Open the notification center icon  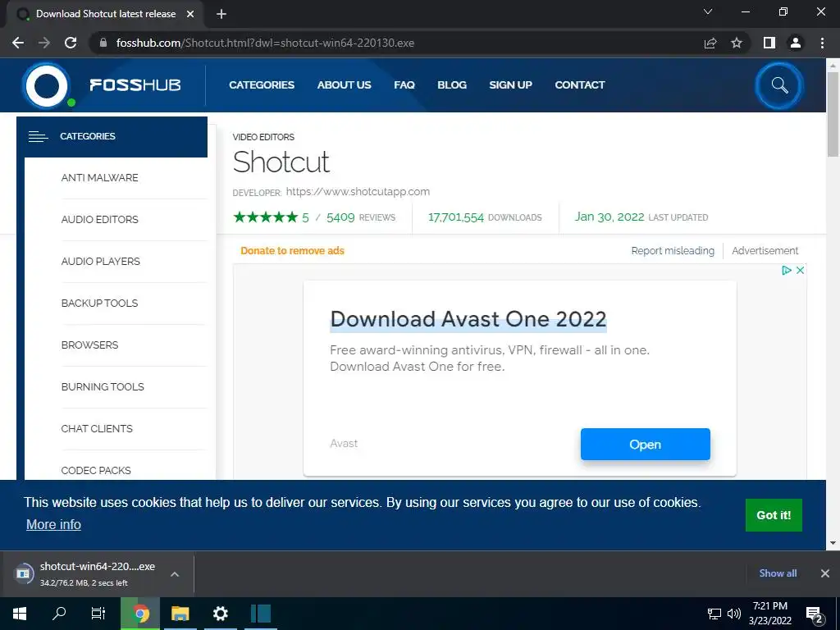tap(815, 614)
